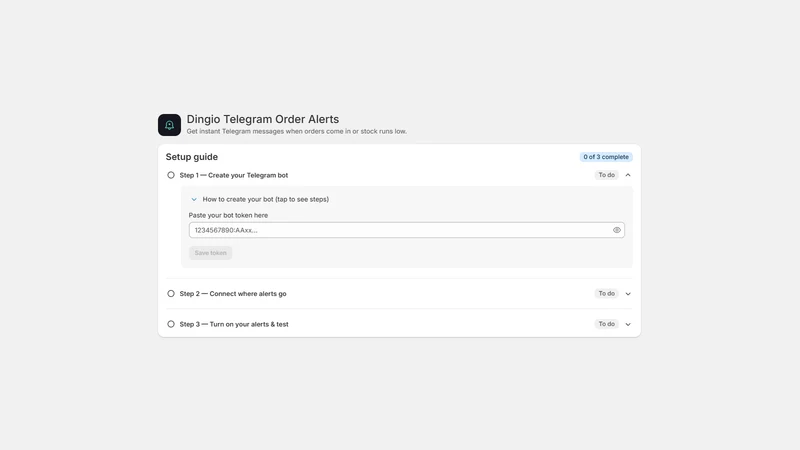Click the Step 3 'To do' badge
Screen dimensions: 800x450
click(607, 324)
